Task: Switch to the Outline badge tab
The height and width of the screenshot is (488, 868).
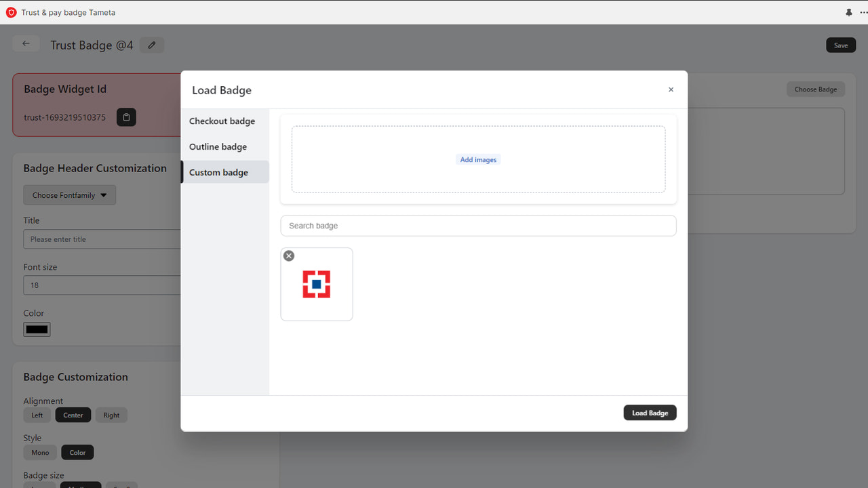Action: tap(218, 146)
